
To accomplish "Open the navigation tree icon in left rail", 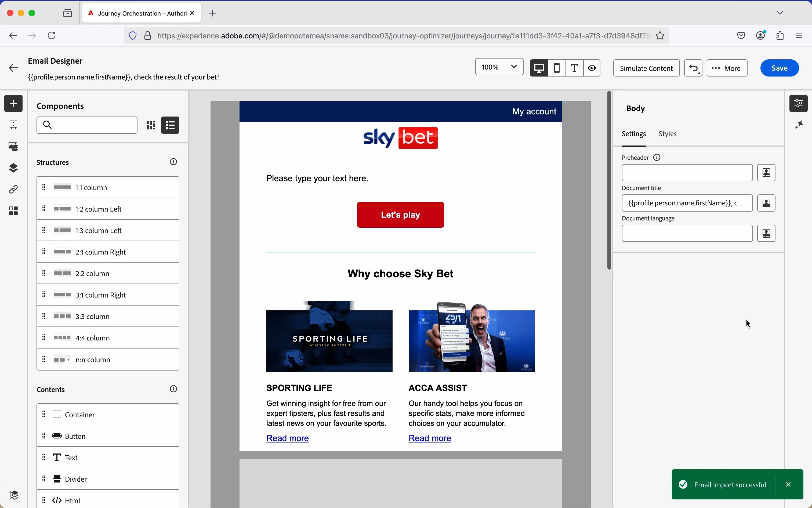I will pyautogui.click(x=13, y=125).
